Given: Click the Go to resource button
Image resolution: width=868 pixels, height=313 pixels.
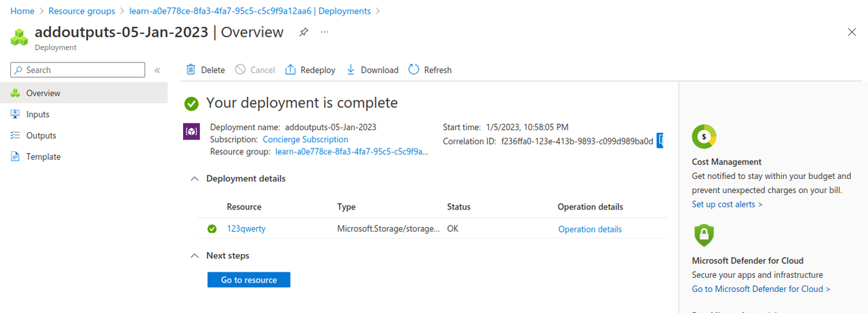Looking at the screenshot, I should point(249,280).
